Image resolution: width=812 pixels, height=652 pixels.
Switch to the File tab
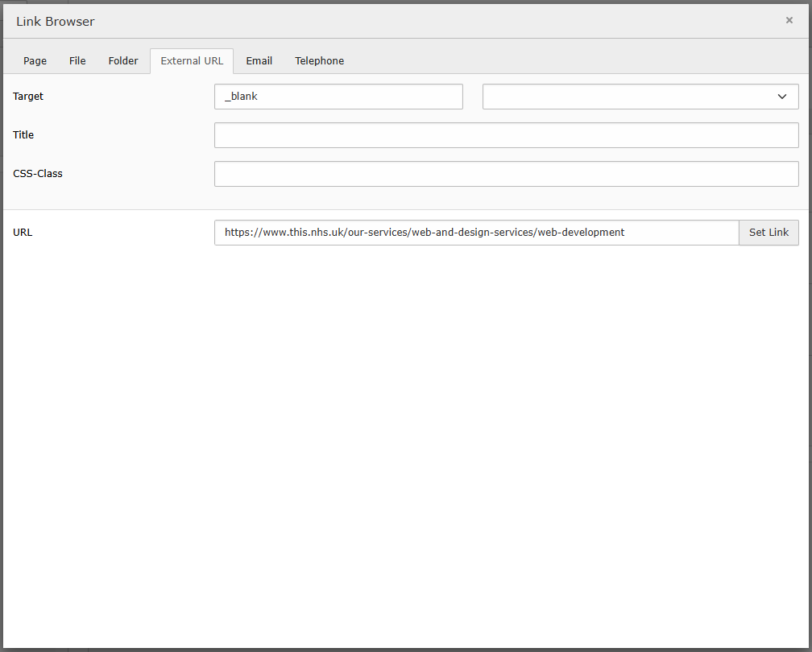click(77, 61)
